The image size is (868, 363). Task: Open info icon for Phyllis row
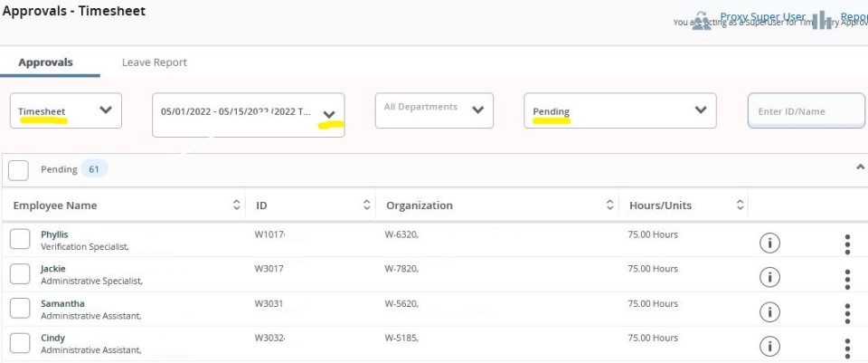click(x=769, y=243)
